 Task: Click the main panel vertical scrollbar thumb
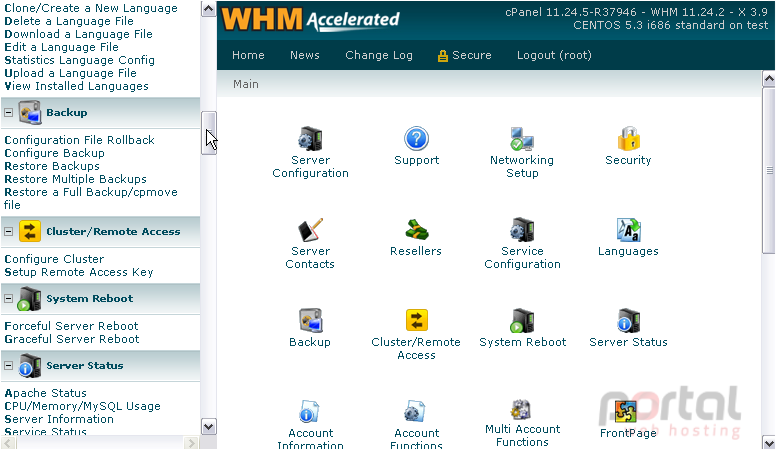point(769,171)
